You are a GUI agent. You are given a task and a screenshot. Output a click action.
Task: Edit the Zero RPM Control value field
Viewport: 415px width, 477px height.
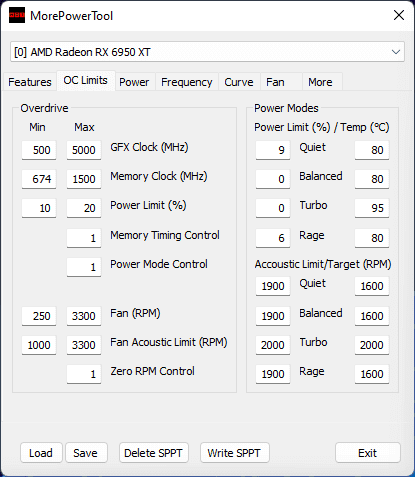(x=84, y=374)
